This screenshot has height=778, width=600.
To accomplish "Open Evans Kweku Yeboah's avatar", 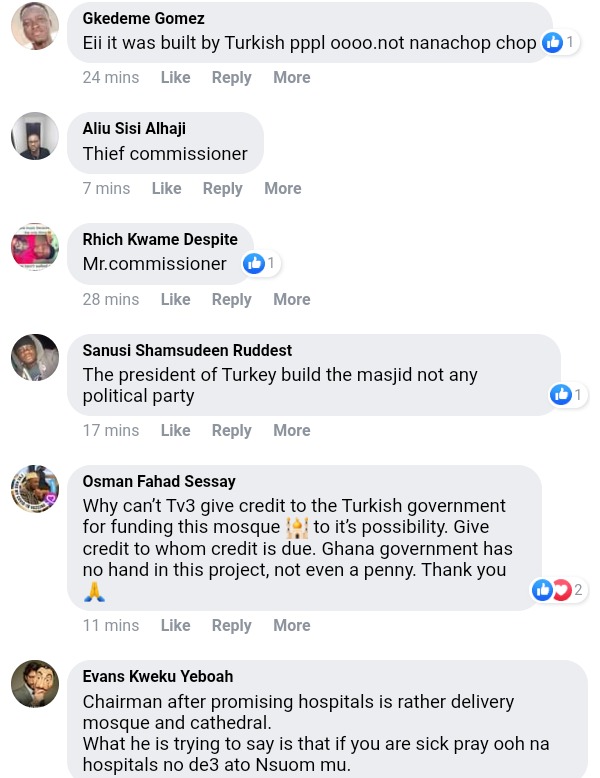I will coord(35,684).
